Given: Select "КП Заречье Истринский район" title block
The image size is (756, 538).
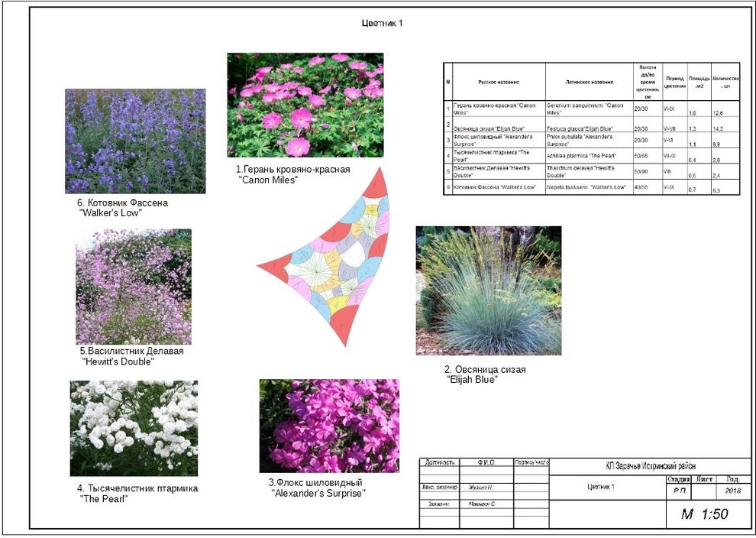Looking at the screenshot, I should tap(651, 466).
